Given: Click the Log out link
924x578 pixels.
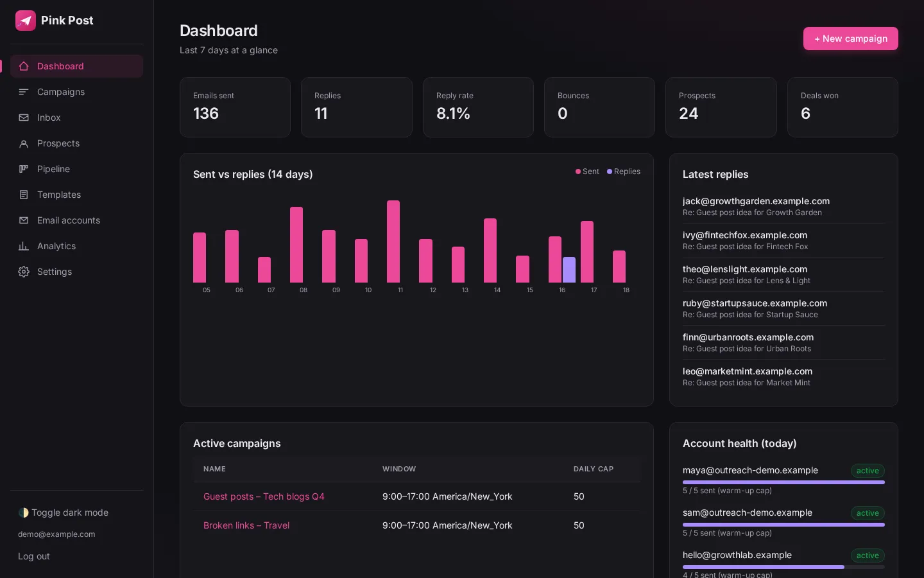Looking at the screenshot, I should pos(34,556).
